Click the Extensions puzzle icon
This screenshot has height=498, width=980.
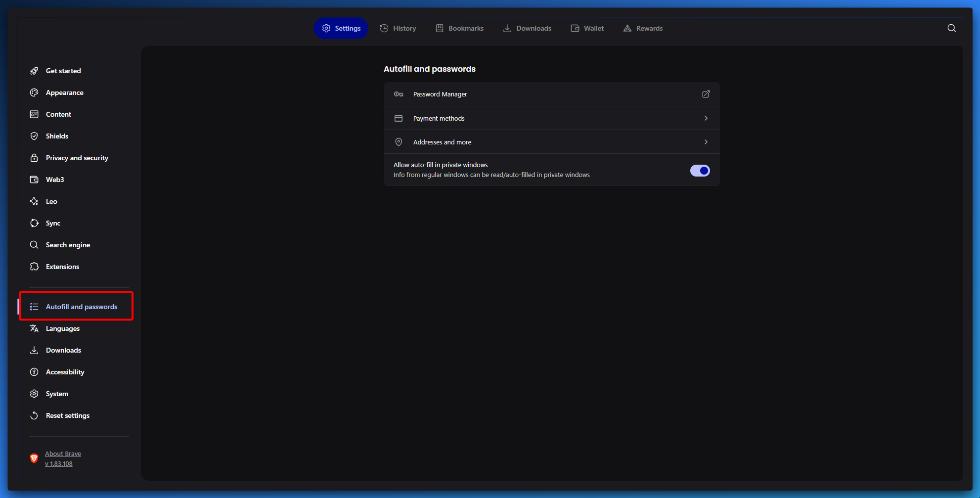click(34, 267)
